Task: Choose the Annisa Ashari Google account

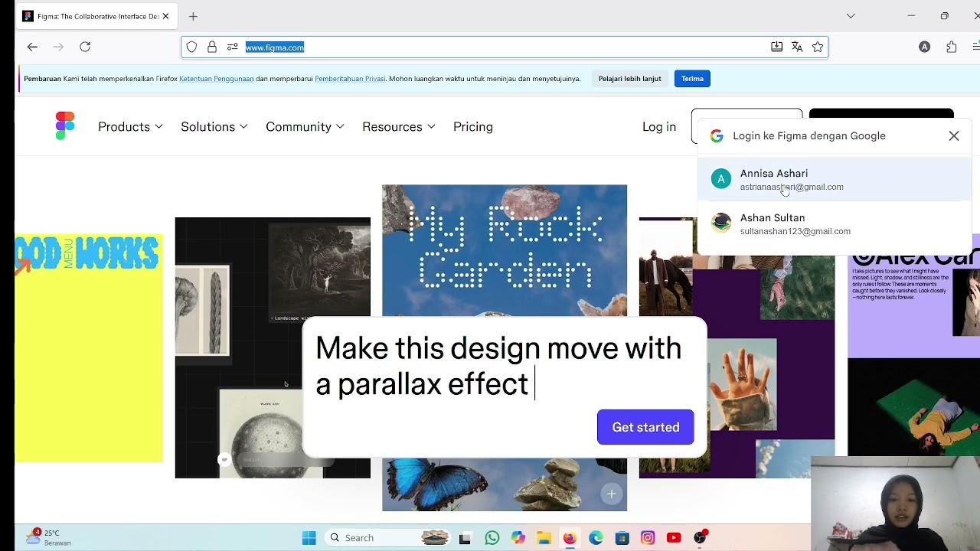Action: (x=835, y=180)
